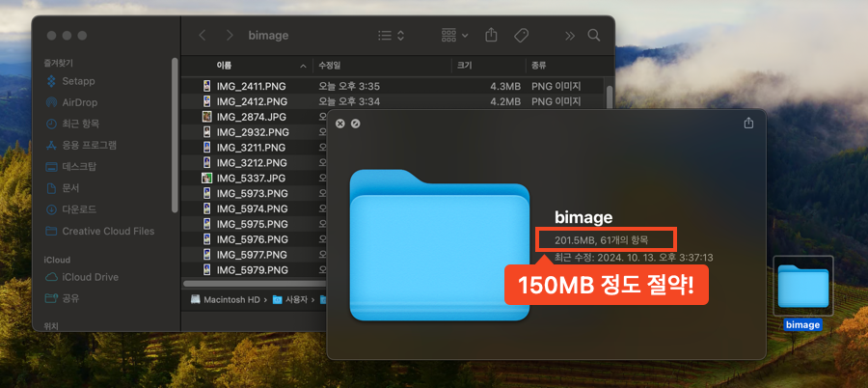Click the tag icon in Finder toolbar

[521, 36]
